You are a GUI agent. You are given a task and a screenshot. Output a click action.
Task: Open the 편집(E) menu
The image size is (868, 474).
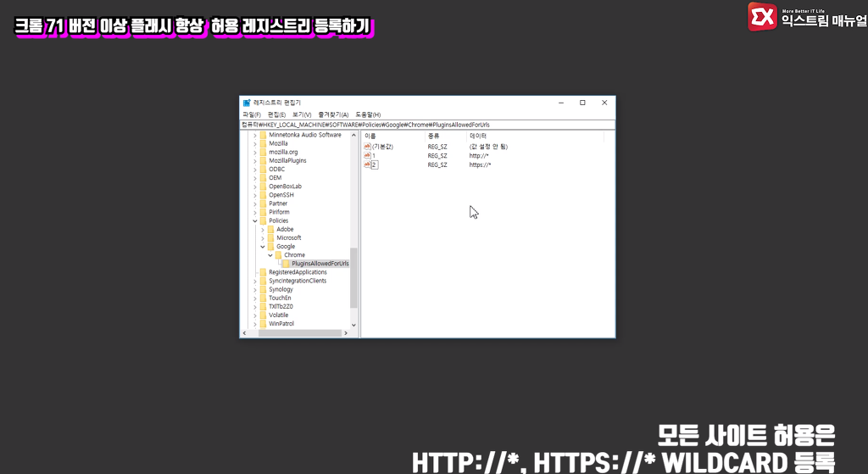click(x=276, y=114)
